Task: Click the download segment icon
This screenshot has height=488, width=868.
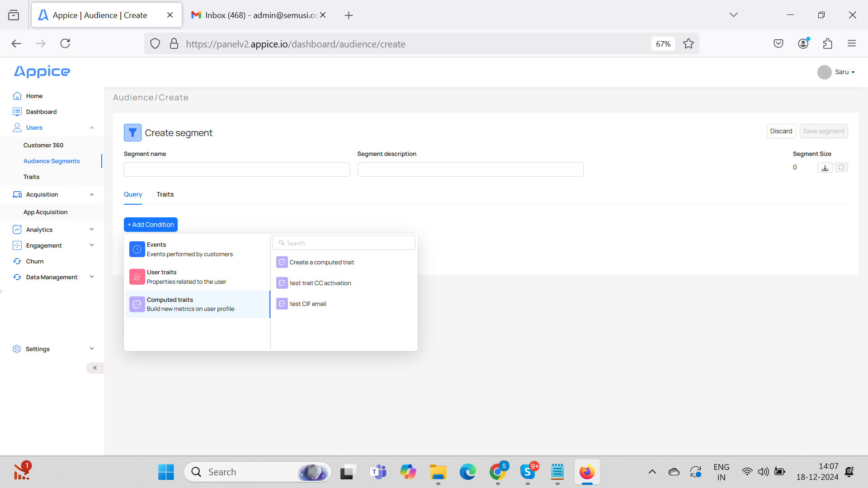Action: (825, 168)
